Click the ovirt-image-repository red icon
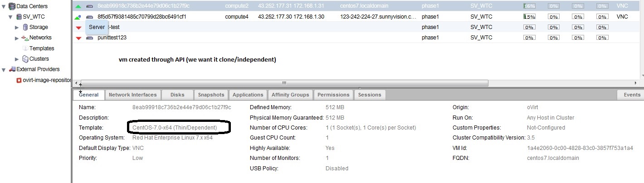The width and height of the screenshot is (644, 183). click(19, 80)
